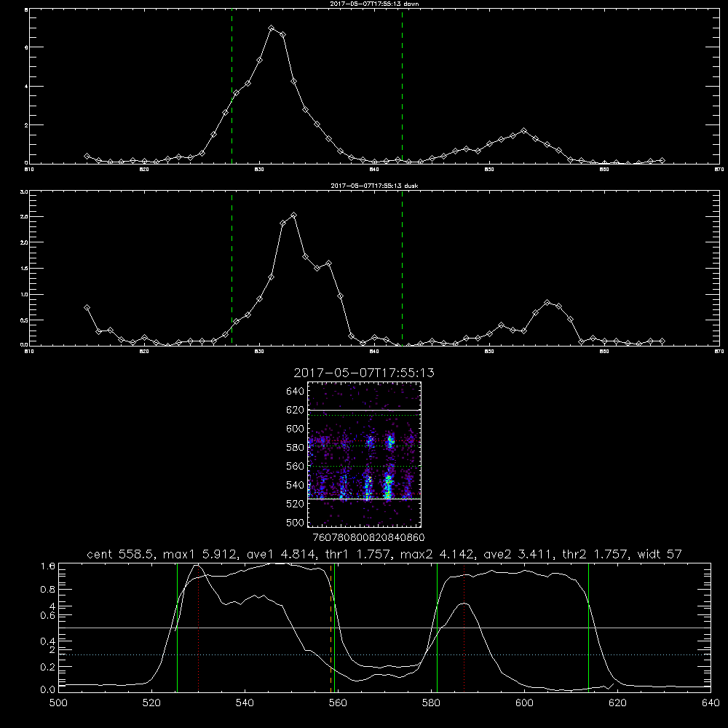Click the x-axis label '600' of bottom plot

point(524,703)
